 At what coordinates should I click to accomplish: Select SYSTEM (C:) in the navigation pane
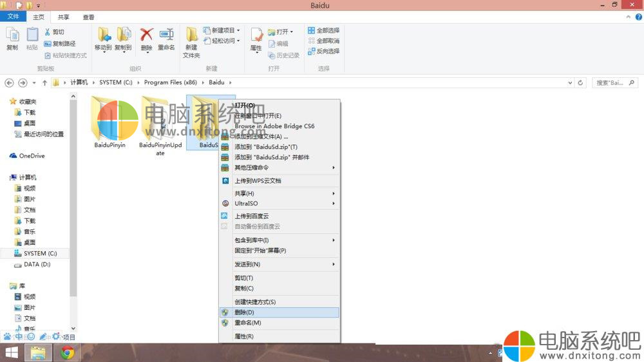[35, 254]
